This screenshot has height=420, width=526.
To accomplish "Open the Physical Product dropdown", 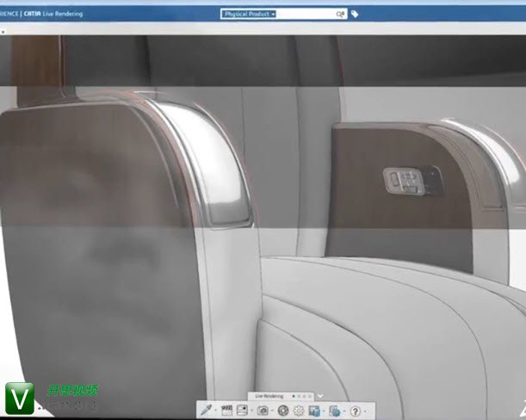I will click(x=249, y=14).
